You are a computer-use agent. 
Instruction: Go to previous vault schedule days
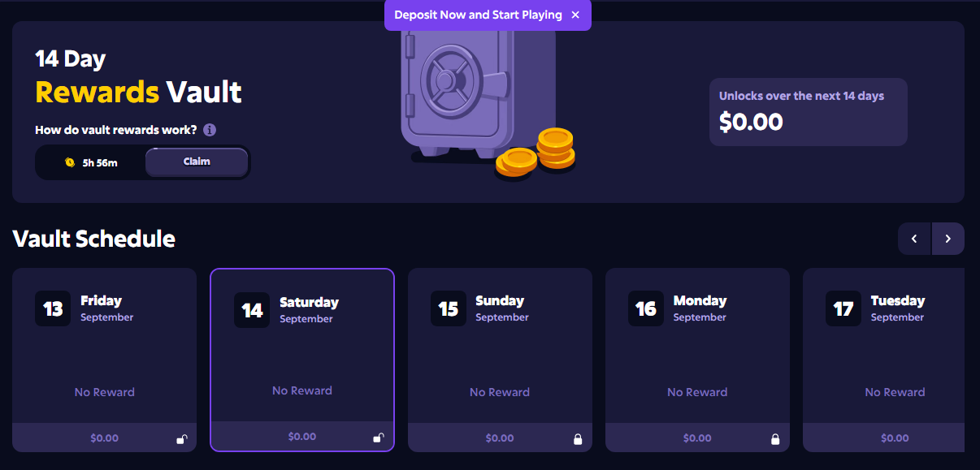point(914,239)
